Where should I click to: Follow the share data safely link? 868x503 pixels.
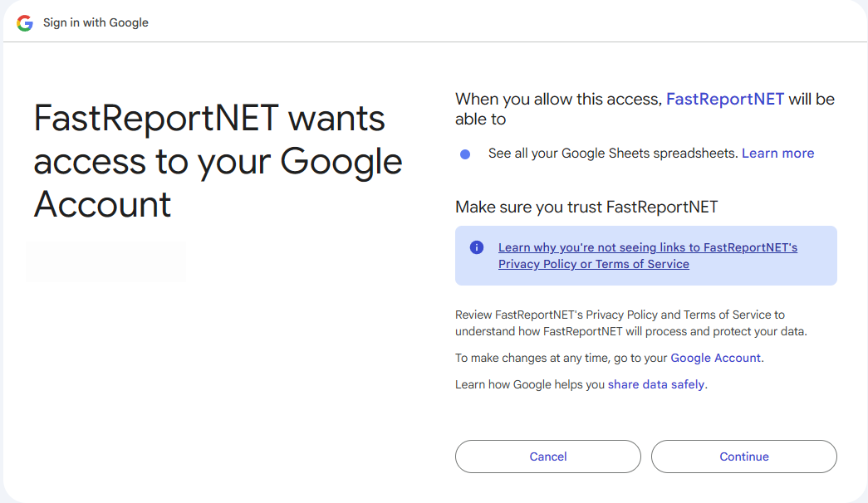(x=656, y=385)
